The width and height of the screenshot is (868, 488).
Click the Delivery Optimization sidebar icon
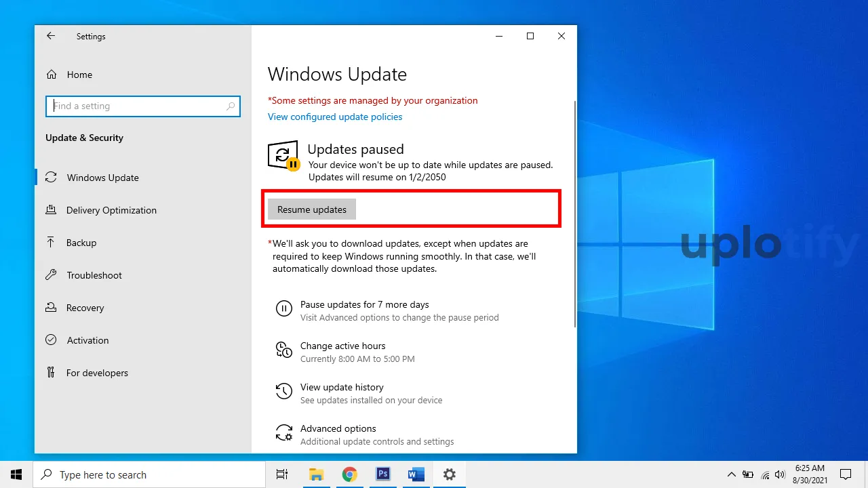tap(51, 210)
